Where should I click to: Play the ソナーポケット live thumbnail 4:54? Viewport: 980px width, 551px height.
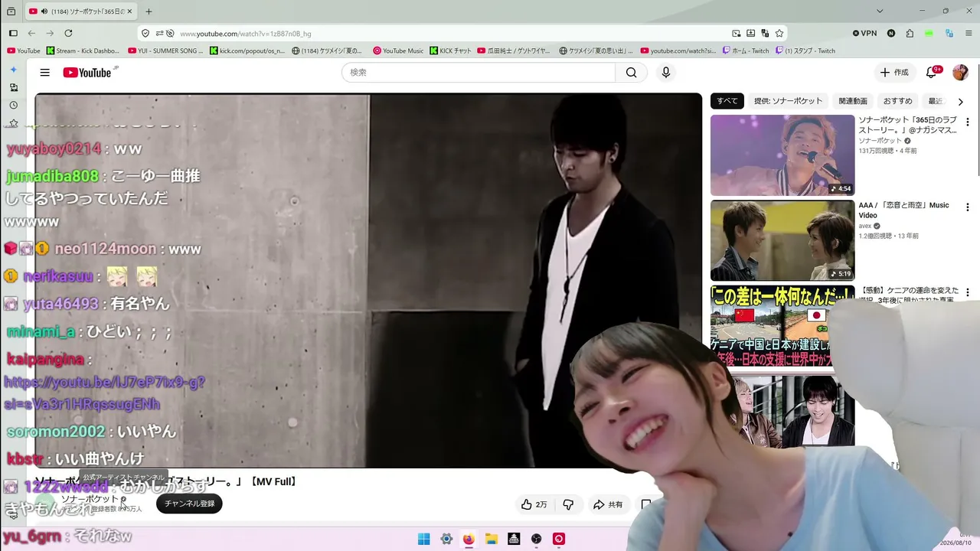tap(782, 155)
